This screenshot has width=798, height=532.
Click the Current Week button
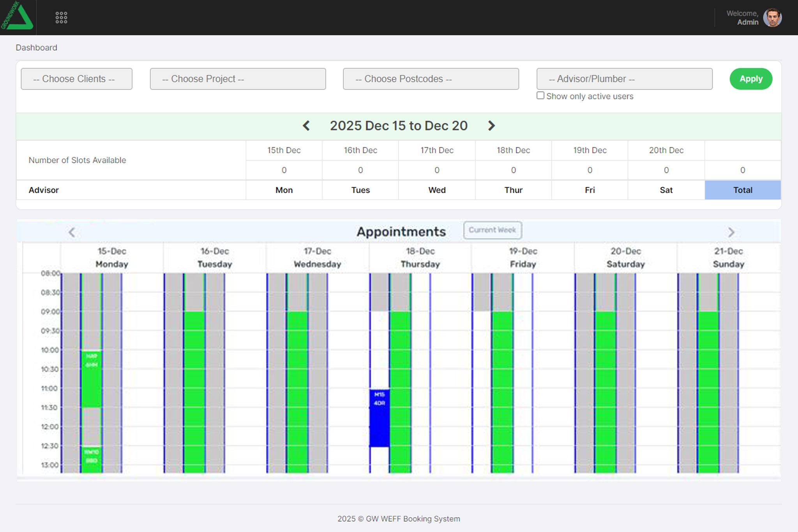coord(493,230)
